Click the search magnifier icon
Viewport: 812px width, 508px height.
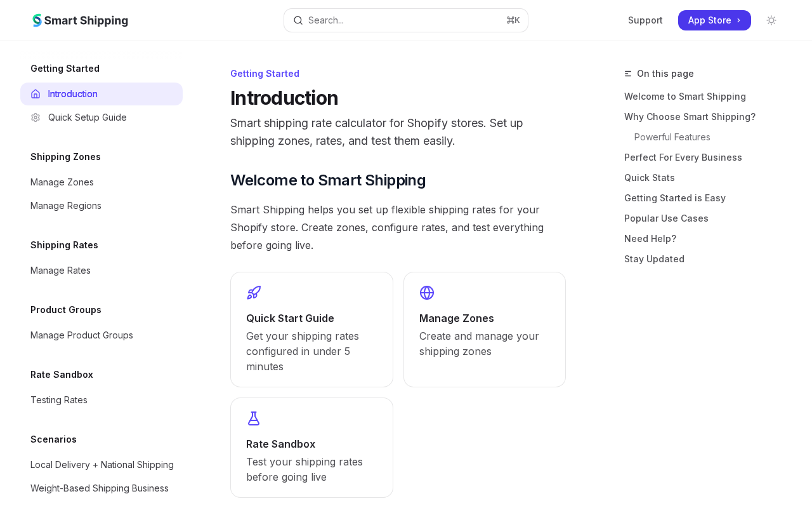[298, 20]
